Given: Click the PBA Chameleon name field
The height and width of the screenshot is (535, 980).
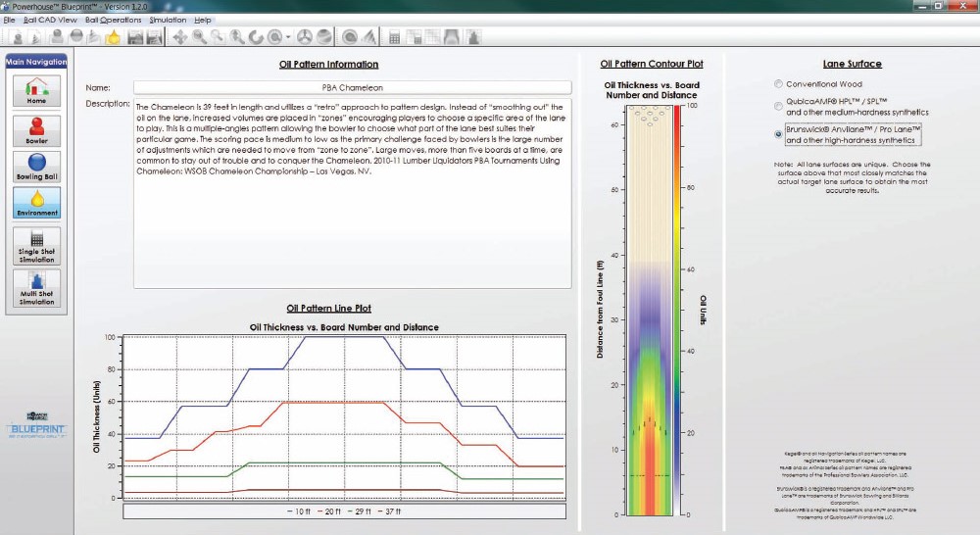Looking at the screenshot, I should (x=352, y=87).
